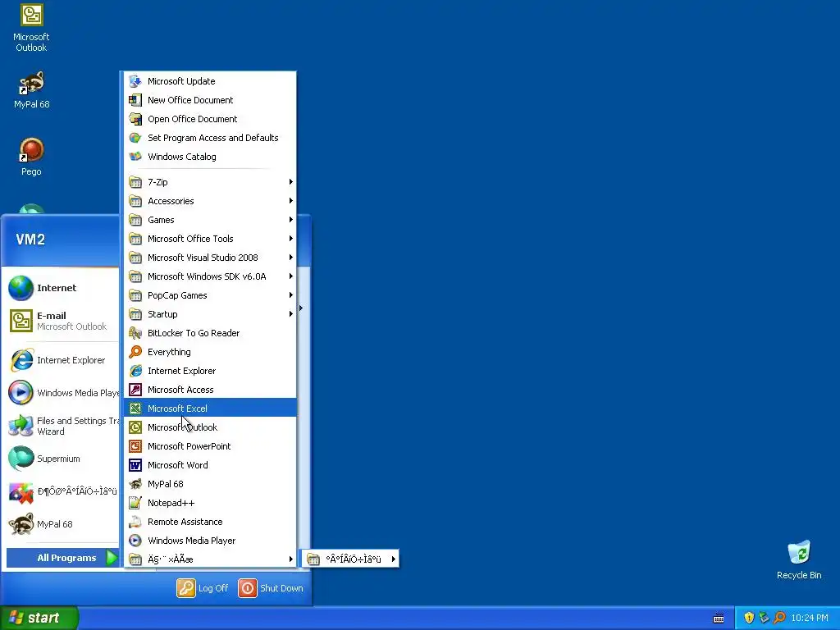Open Windows Media Player in All Programs list

(x=210, y=541)
